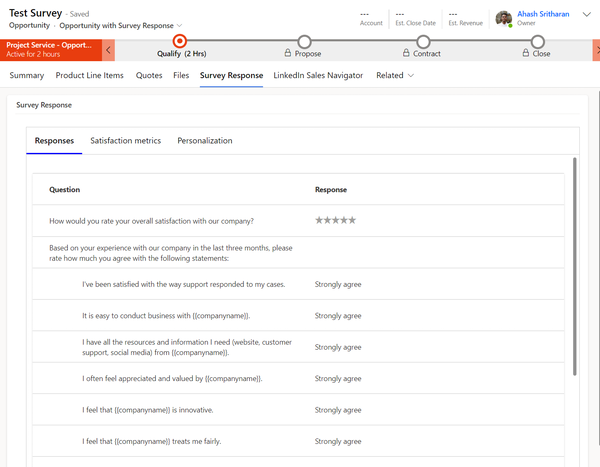Click the Response column header
The width and height of the screenshot is (600, 467).
[331, 189]
